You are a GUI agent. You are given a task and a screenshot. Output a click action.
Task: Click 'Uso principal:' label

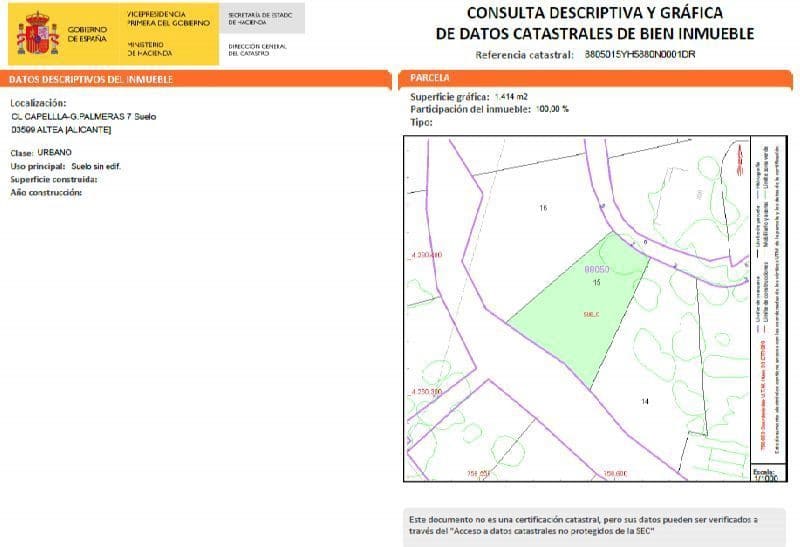(x=38, y=166)
